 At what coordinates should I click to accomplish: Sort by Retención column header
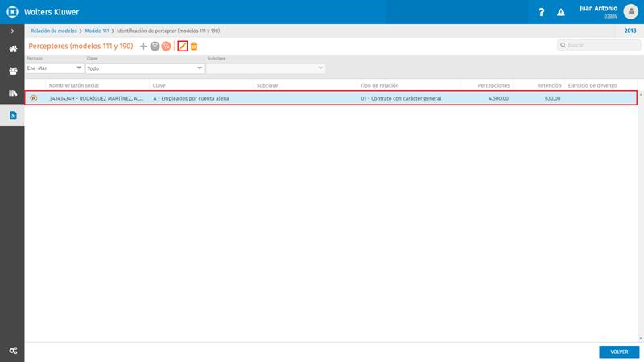point(549,85)
